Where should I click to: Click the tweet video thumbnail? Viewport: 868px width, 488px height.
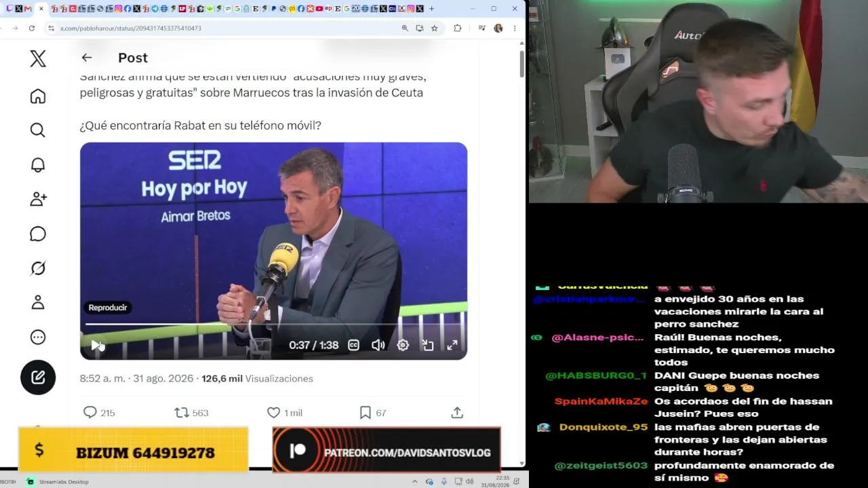tap(273, 251)
